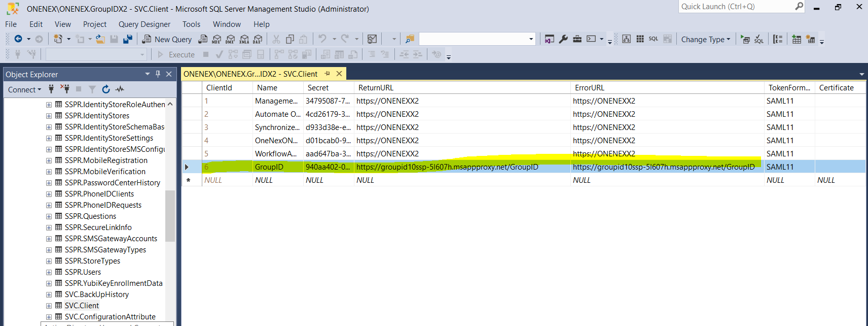Click the Save All disks icon

128,39
